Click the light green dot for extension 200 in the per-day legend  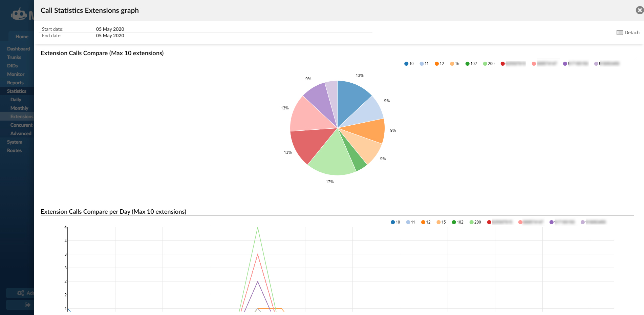pos(471,222)
